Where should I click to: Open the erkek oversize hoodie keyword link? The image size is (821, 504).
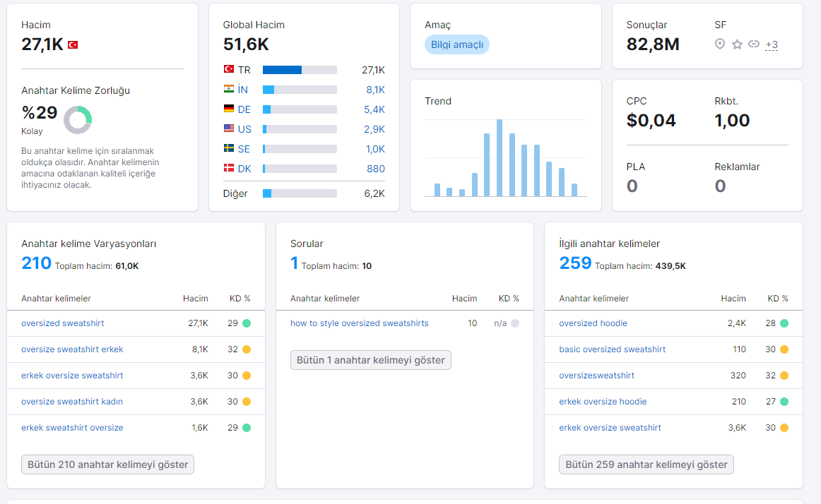coord(603,402)
